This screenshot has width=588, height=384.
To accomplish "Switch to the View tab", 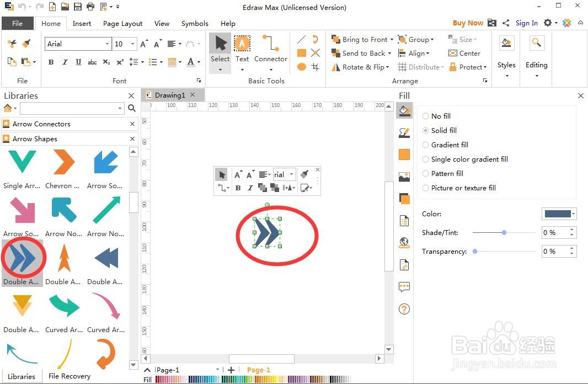I will point(162,23).
